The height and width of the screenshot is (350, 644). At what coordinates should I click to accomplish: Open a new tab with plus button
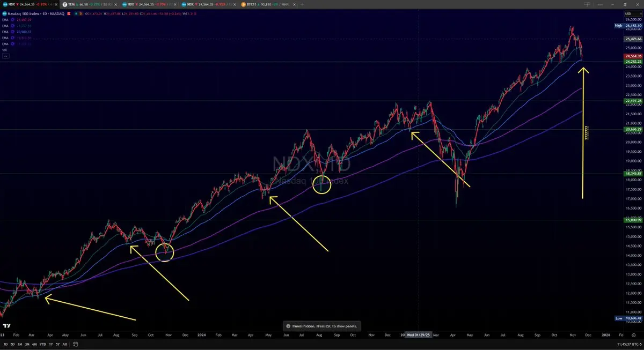coord(302,4)
